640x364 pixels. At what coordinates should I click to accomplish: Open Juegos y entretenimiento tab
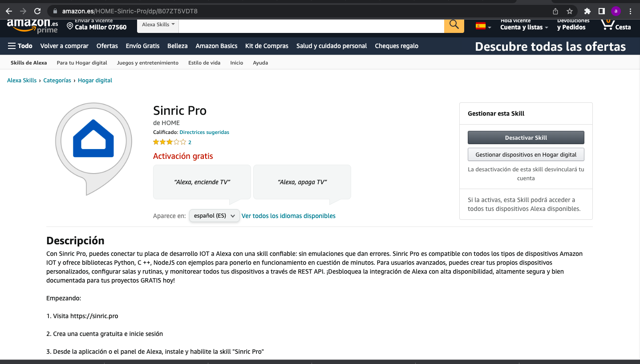(x=148, y=63)
